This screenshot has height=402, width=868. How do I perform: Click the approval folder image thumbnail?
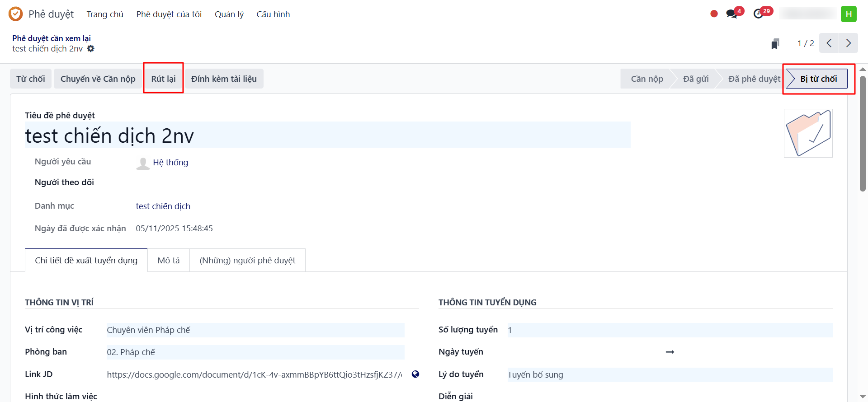(x=808, y=133)
